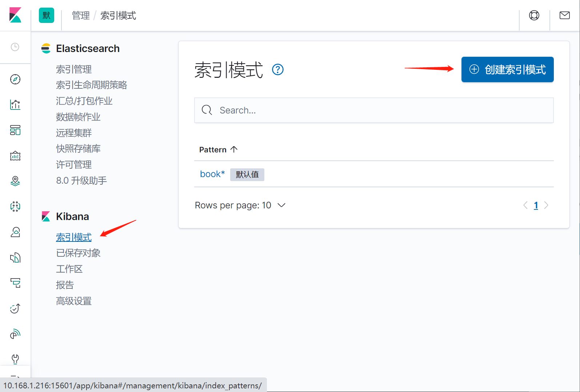This screenshot has width=580, height=392.
Task: Click the index pattern help question icon
Action: [278, 69]
